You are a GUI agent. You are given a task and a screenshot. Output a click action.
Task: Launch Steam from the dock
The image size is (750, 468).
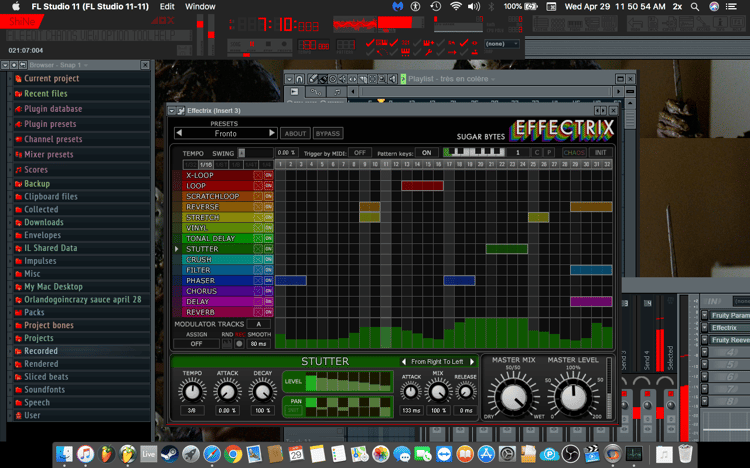[x=169, y=454]
